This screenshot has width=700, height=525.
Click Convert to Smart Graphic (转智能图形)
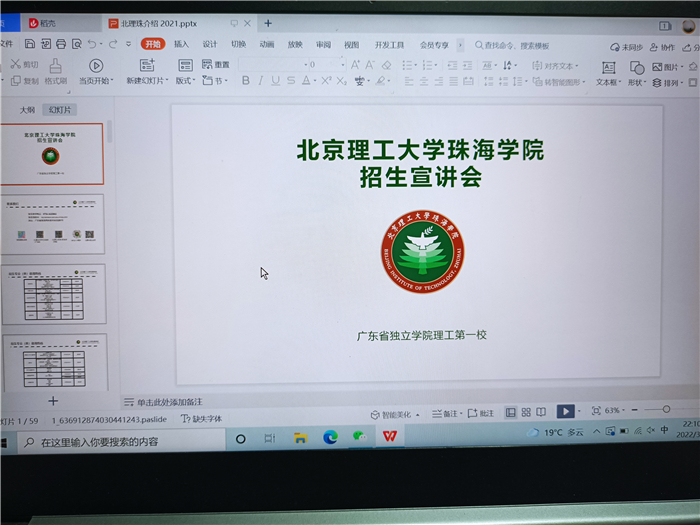click(x=558, y=82)
